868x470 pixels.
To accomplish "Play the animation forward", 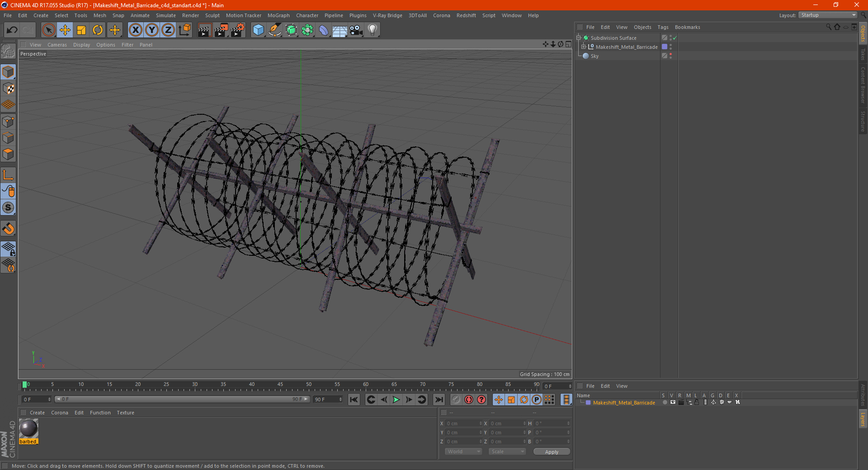I will click(396, 399).
